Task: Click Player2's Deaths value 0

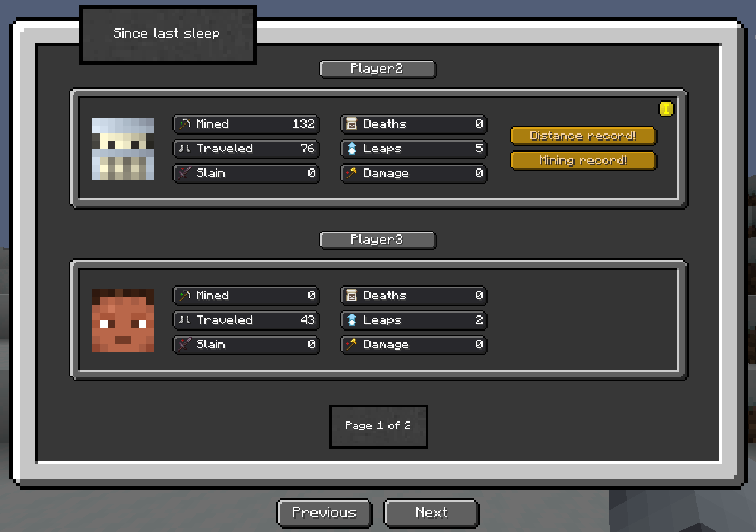Action: (479, 124)
